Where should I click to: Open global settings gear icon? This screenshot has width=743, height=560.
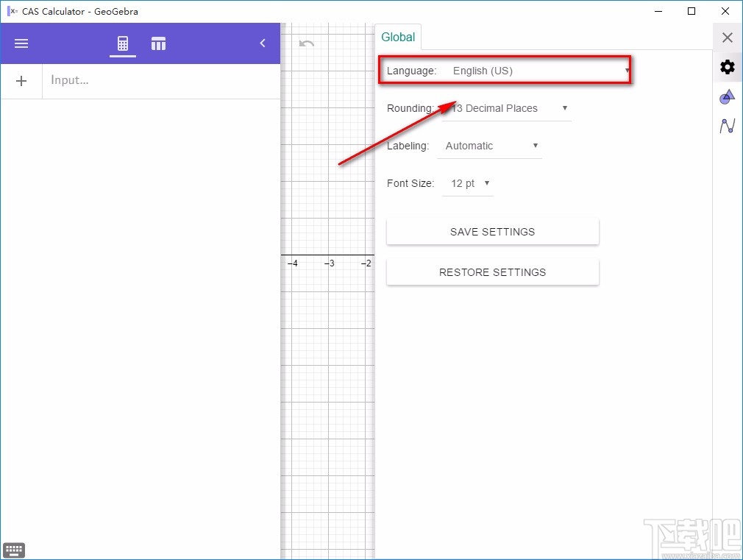point(728,67)
